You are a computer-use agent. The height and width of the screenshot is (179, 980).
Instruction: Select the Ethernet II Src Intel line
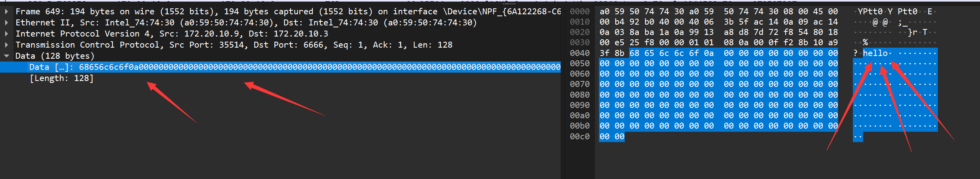pyautogui.click(x=246, y=23)
